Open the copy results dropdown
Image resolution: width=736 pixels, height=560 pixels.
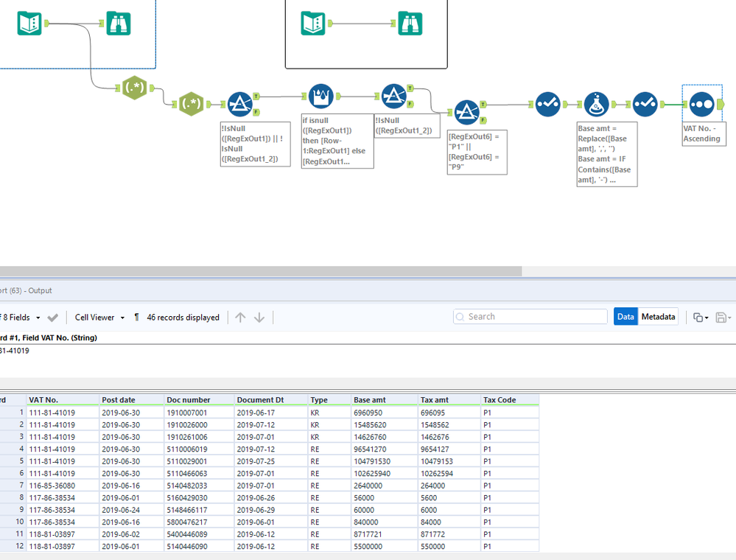coord(701,318)
